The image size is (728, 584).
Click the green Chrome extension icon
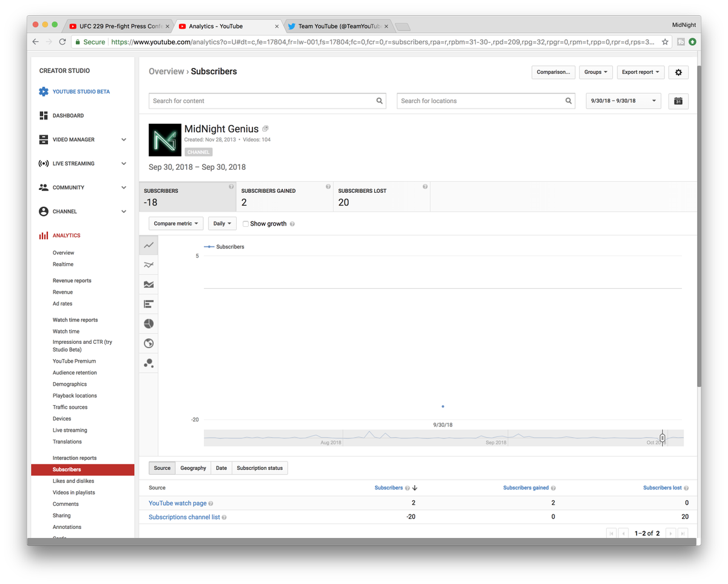click(x=692, y=42)
